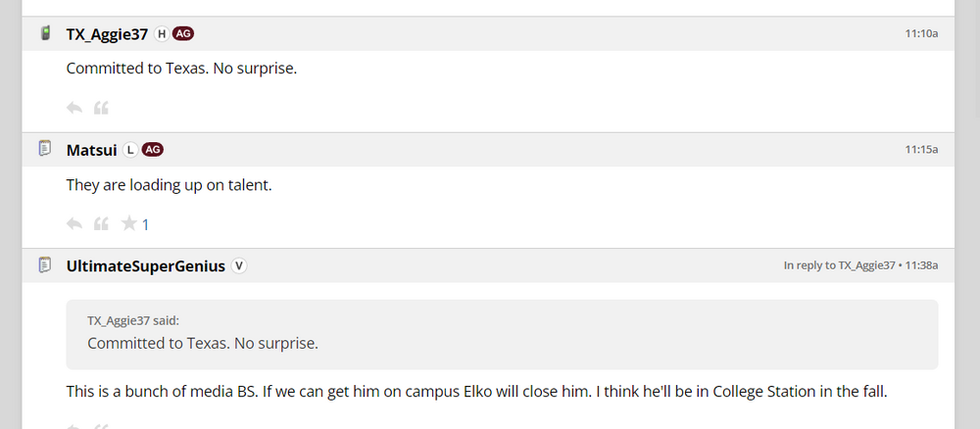The width and height of the screenshot is (980, 429).
Task: Click the mobile phone icon beside TX_Aggie37
Action: click(44, 33)
